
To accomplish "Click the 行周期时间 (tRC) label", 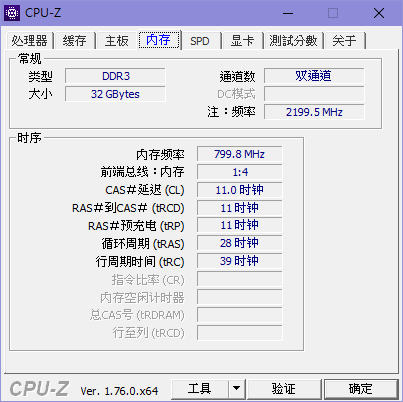I will coord(140,262).
